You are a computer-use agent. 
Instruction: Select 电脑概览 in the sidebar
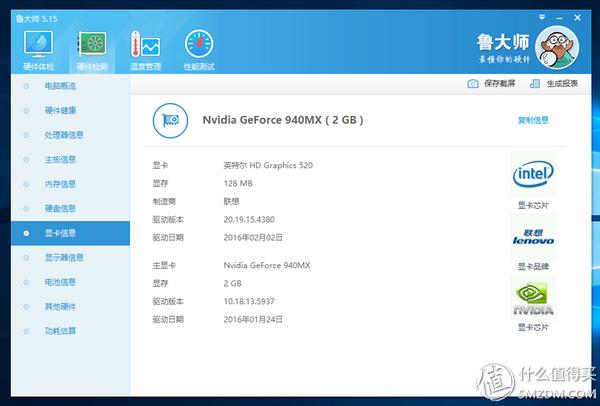coord(60,86)
